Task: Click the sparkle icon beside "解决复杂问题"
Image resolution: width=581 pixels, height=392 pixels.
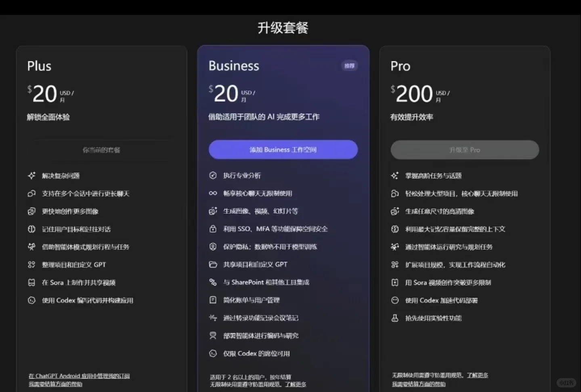Action: coord(31,175)
